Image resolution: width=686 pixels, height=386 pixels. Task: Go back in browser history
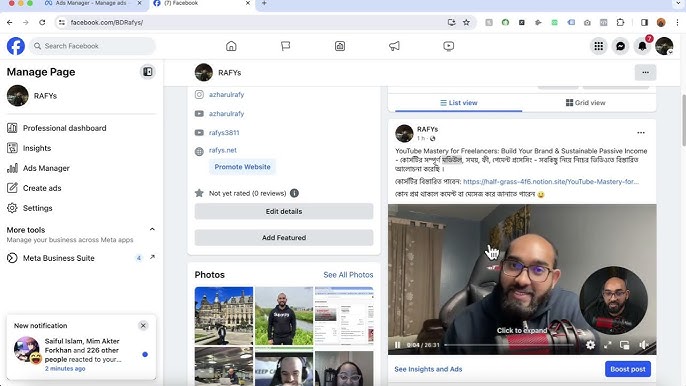tap(10, 22)
